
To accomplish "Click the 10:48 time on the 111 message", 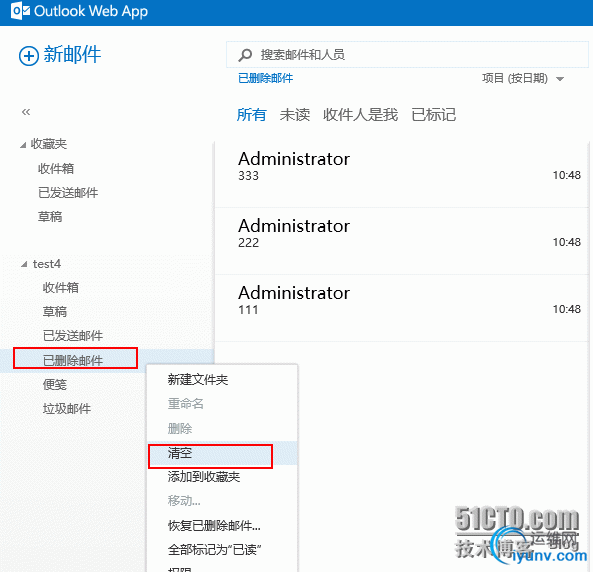I will click(567, 309).
